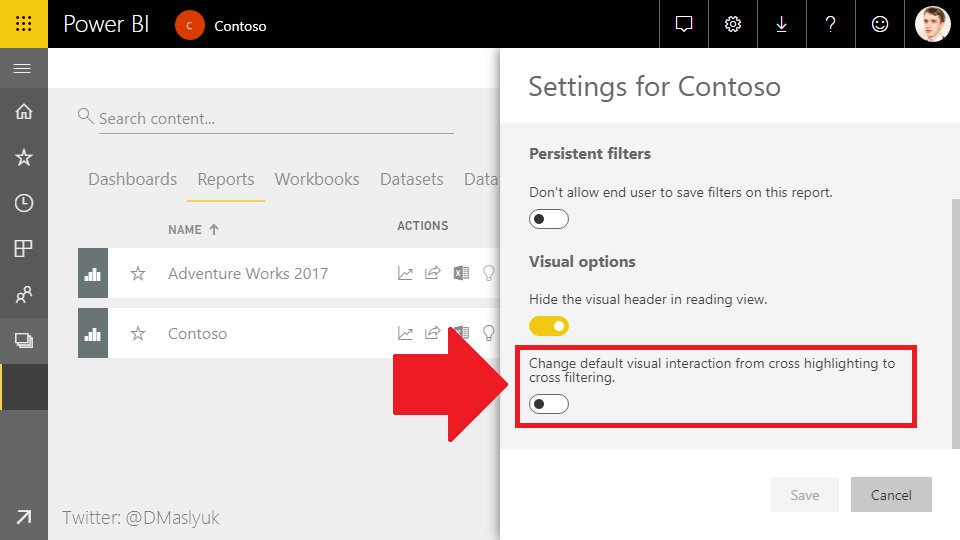Image resolution: width=960 pixels, height=540 pixels.
Task: Click the Get Data arrow icon
Action: (24, 517)
